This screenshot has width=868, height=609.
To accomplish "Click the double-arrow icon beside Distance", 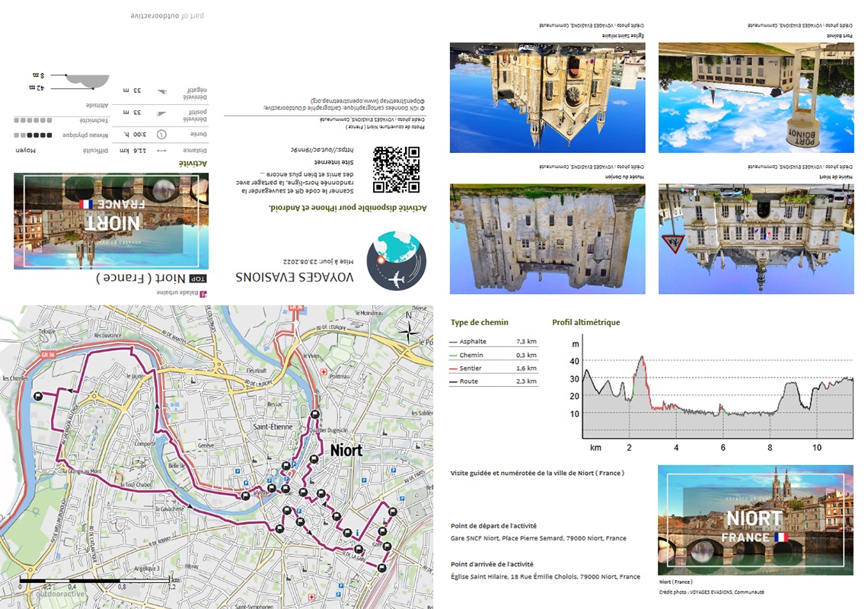I will click(x=161, y=151).
